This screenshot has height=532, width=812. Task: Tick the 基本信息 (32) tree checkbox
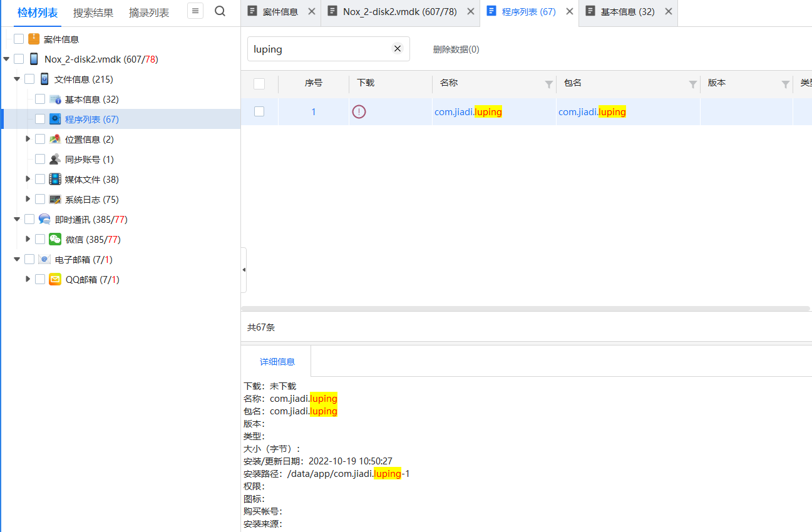pos(40,99)
